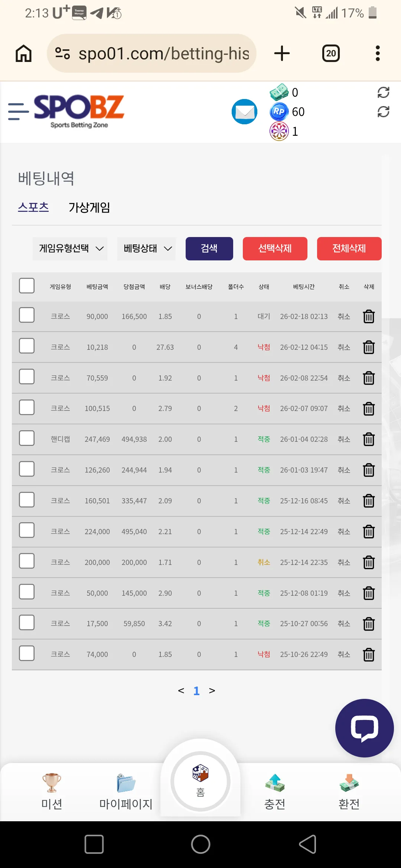Open 마이페이지 folder icon

[x=126, y=792]
